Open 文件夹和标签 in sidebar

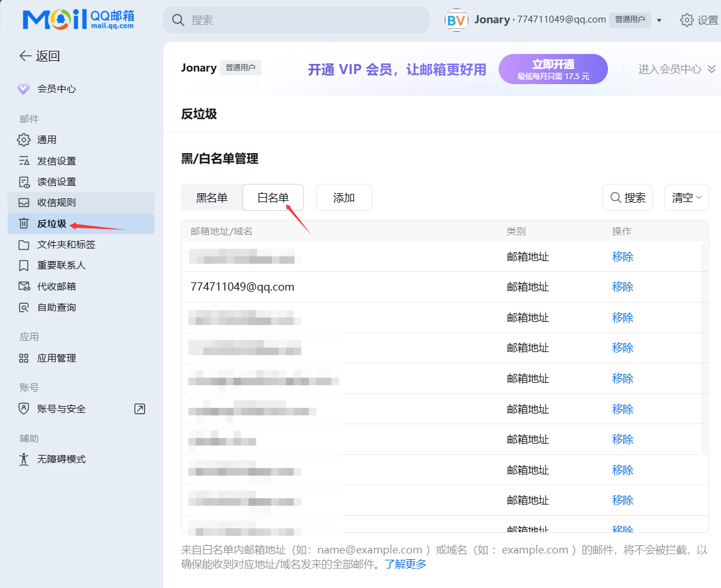point(81,245)
